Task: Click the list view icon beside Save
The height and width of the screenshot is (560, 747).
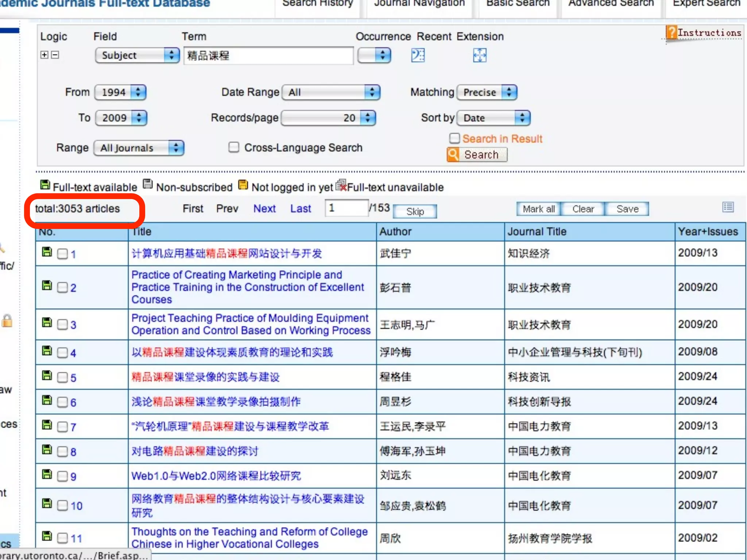Action: tap(728, 207)
